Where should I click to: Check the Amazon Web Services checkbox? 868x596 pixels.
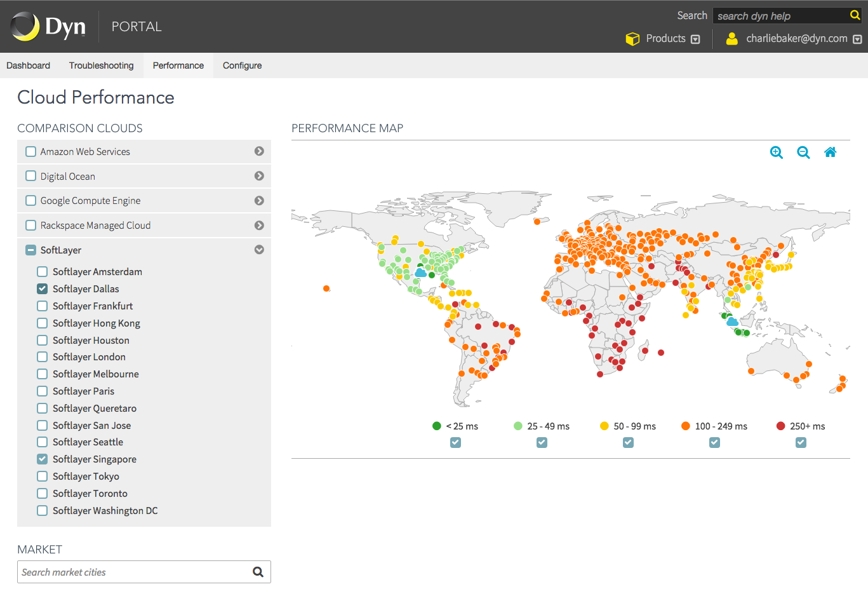(30, 152)
